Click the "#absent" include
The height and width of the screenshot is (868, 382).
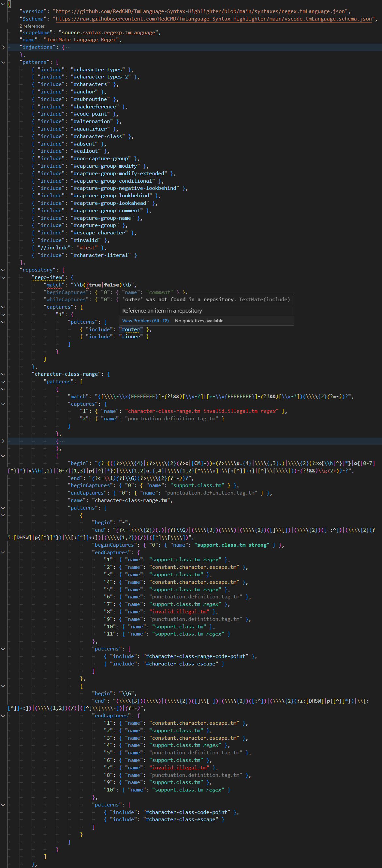click(x=84, y=144)
